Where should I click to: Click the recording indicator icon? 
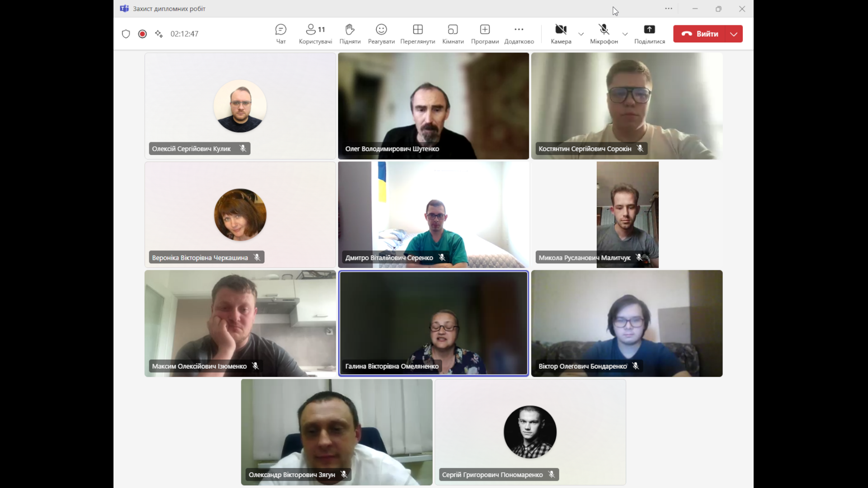(x=142, y=34)
